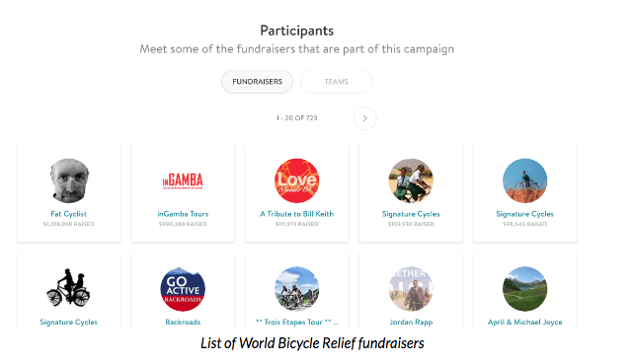Screen dimensions: 634x364
Task: Click the Trois Etapes Tour link
Action: [297, 322]
